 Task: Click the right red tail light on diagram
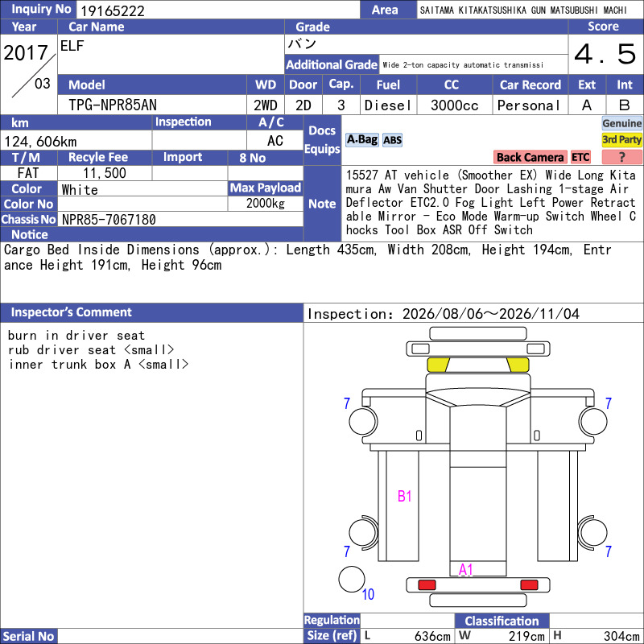tap(529, 584)
